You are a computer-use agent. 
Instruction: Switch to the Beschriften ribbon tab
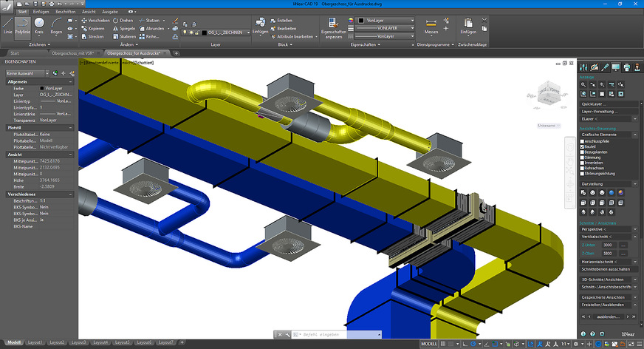[66, 12]
